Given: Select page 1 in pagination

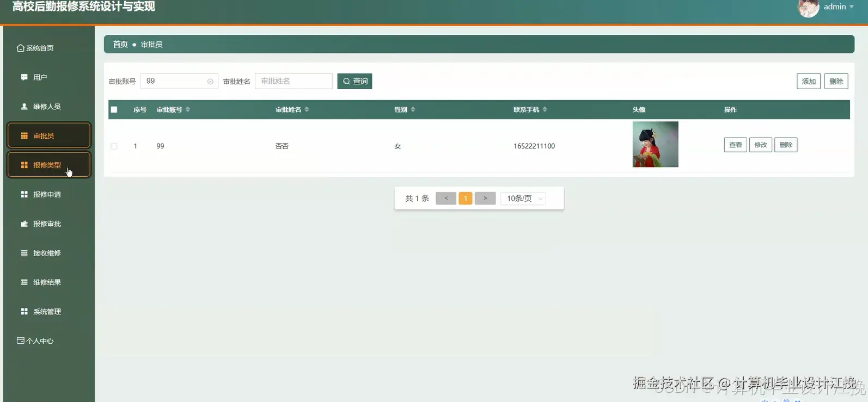Looking at the screenshot, I should click(x=466, y=199).
